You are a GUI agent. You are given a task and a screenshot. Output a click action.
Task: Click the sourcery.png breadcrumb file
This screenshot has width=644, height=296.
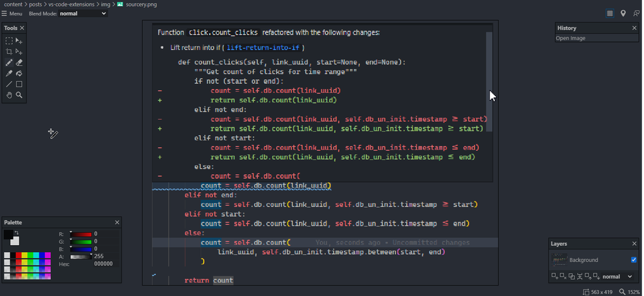point(141,5)
